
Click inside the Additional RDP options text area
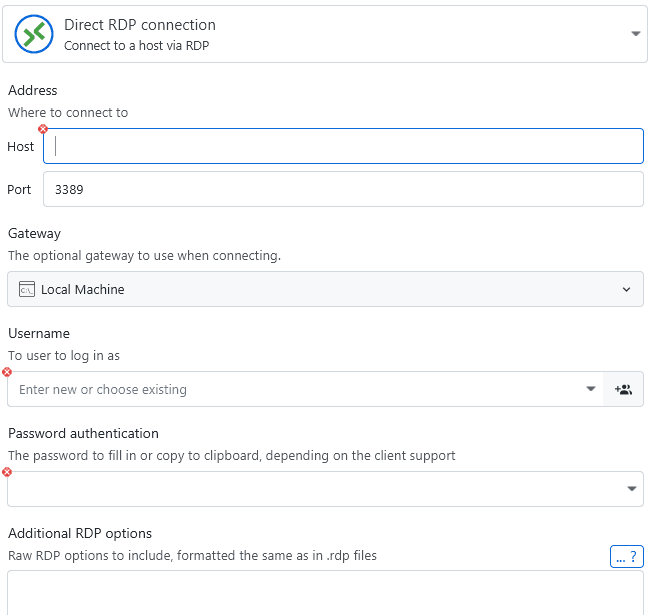(325, 593)
